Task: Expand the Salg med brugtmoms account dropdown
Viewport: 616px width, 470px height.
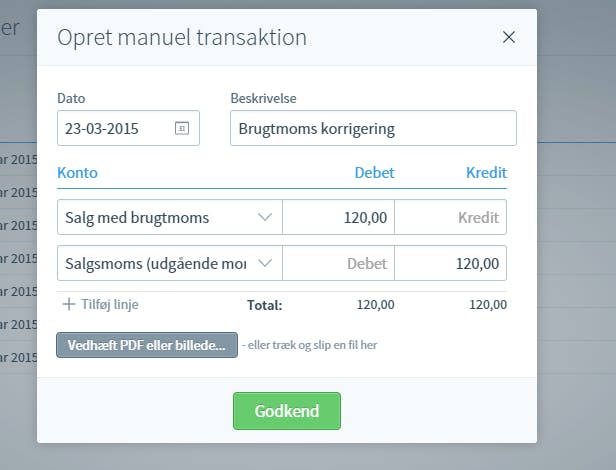Action: [265, 217]
